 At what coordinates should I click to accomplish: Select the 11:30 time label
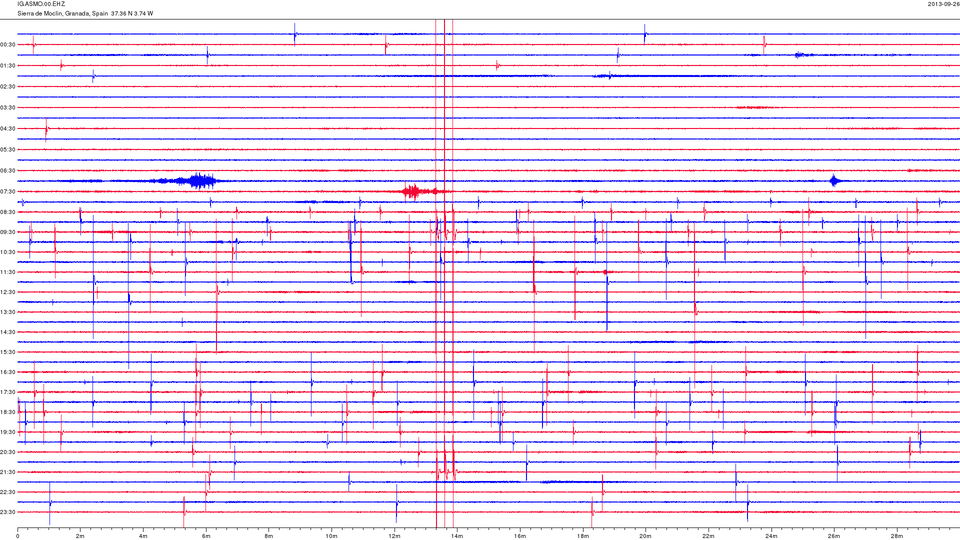pyautogui.click(x=8, y=272)
